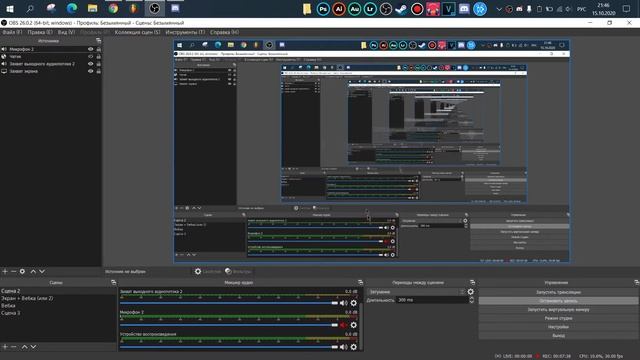Remove selected scene with minus icon
640x360 pixels.
coord(13,347)
